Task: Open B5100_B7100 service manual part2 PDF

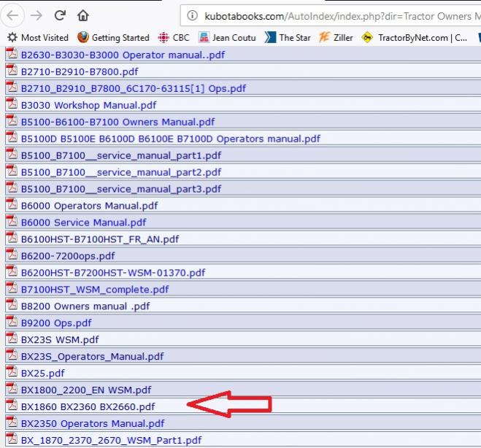Action: tap(120, 172)
